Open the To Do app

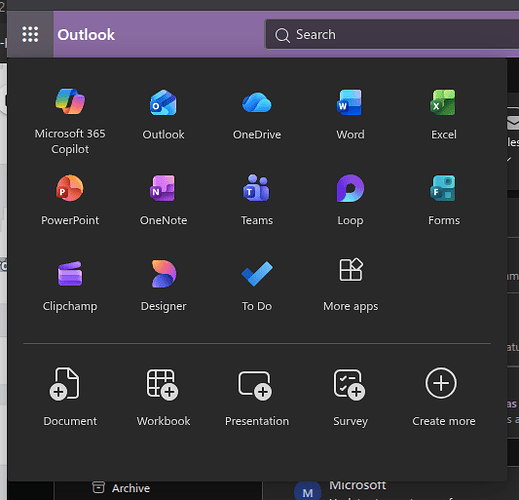(x=257, y=286)
